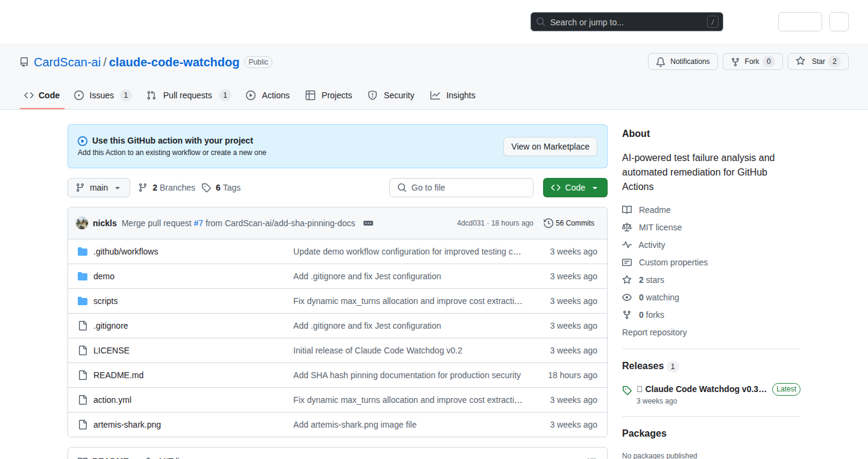Click the Packages heading

click(644, 434)
